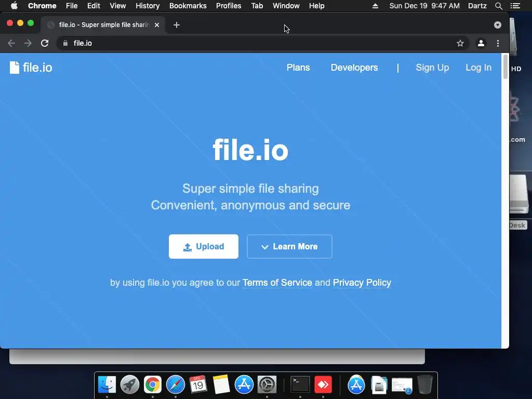The image size is (532, 399).
Task: Go back with browser back arrow
Action: tap(11, 43)
